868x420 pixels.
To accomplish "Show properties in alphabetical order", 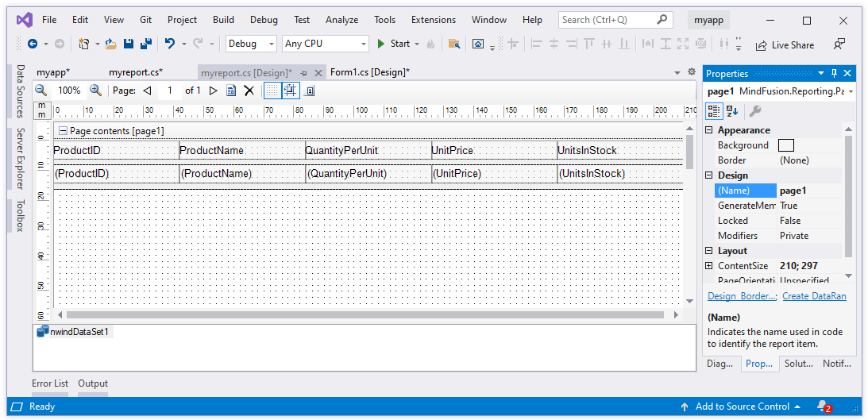I will click(732, 111).
